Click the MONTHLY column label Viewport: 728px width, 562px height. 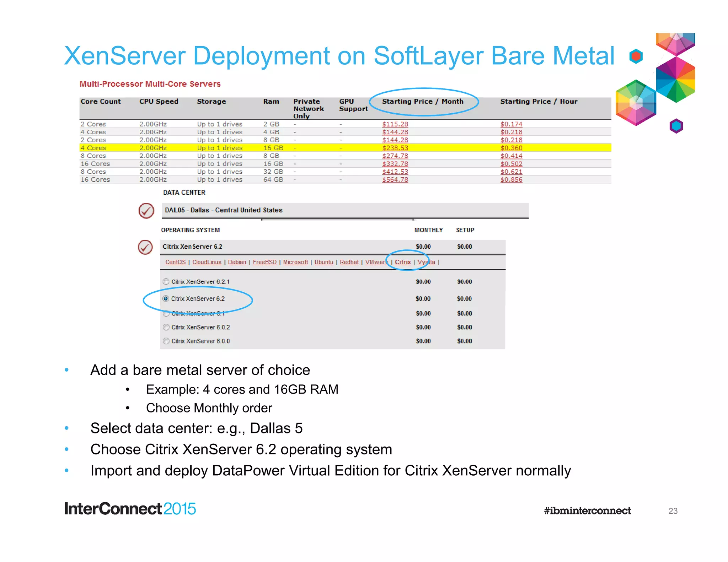pos(429,230)
